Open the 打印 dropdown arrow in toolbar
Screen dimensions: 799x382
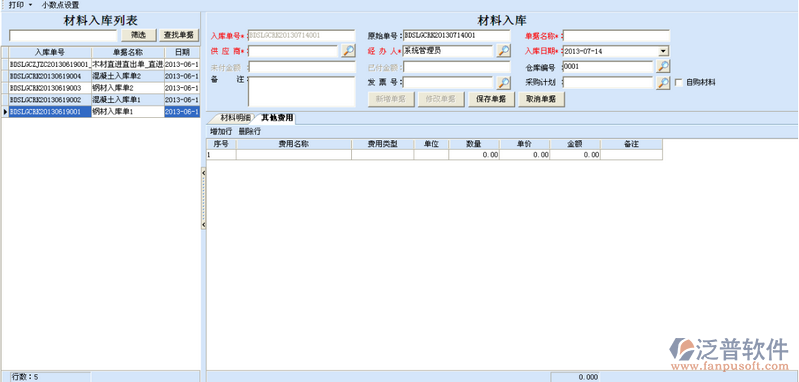pos(30,5)
